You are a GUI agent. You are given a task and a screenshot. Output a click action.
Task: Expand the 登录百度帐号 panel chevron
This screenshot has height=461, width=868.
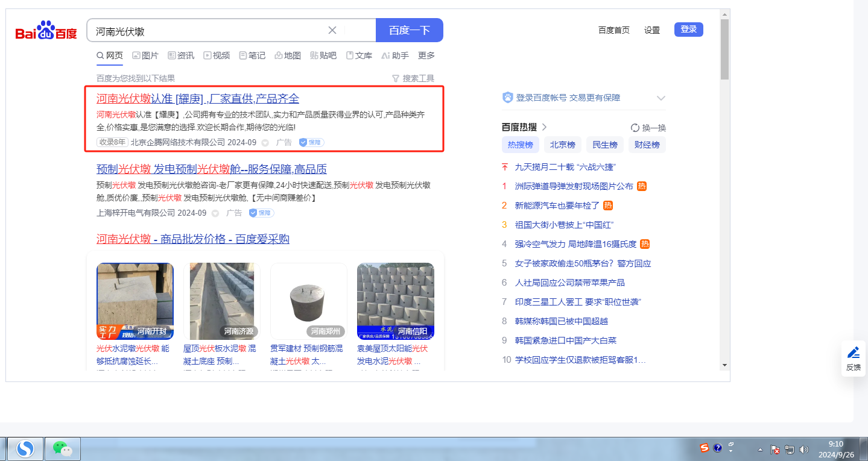click(661, 98)
